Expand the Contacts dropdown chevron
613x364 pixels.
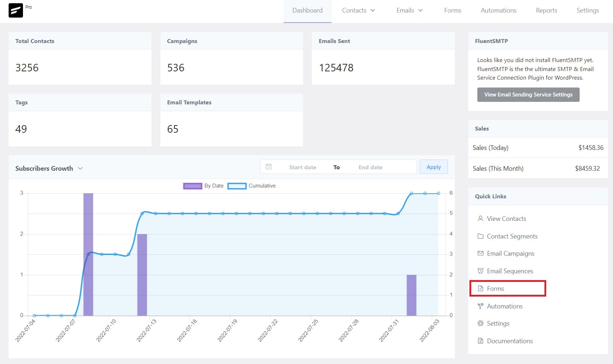pos(373,10)
